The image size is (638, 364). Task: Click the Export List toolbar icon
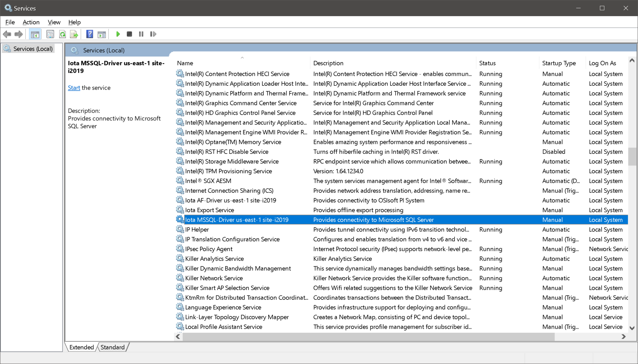[74, 34]
